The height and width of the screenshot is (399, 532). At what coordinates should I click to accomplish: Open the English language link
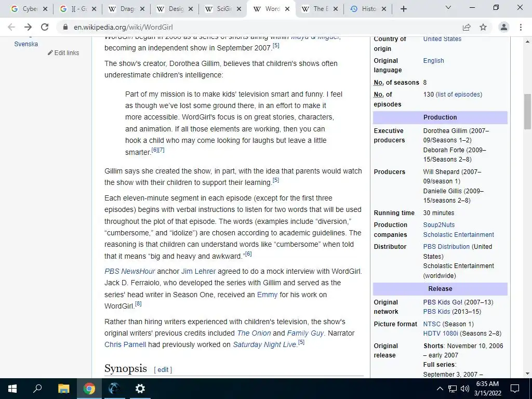pyautogui.click(x=433, y=61)
